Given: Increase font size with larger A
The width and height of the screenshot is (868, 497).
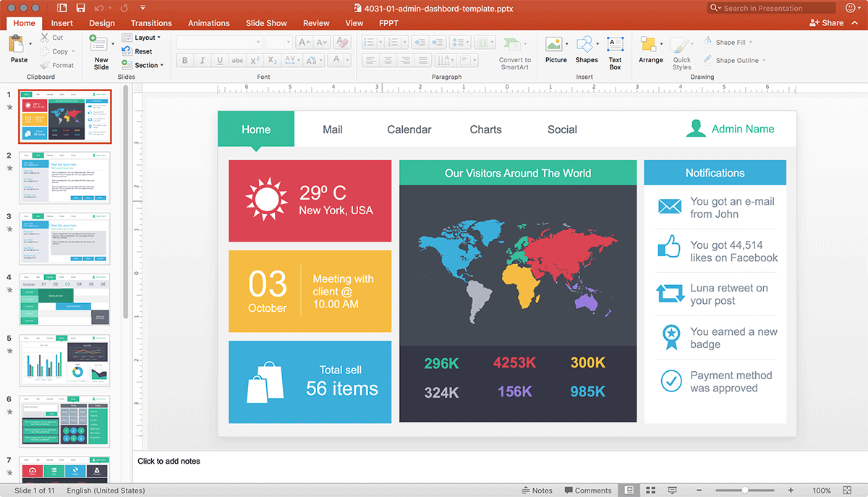Looking at the screenshot, I should tap(304, 43).
